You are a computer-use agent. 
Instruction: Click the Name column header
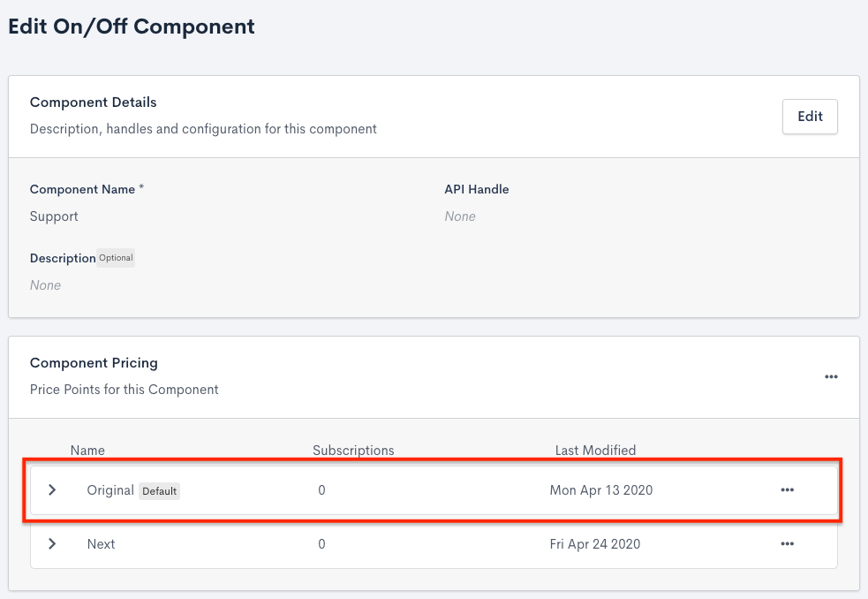point(87,451)
